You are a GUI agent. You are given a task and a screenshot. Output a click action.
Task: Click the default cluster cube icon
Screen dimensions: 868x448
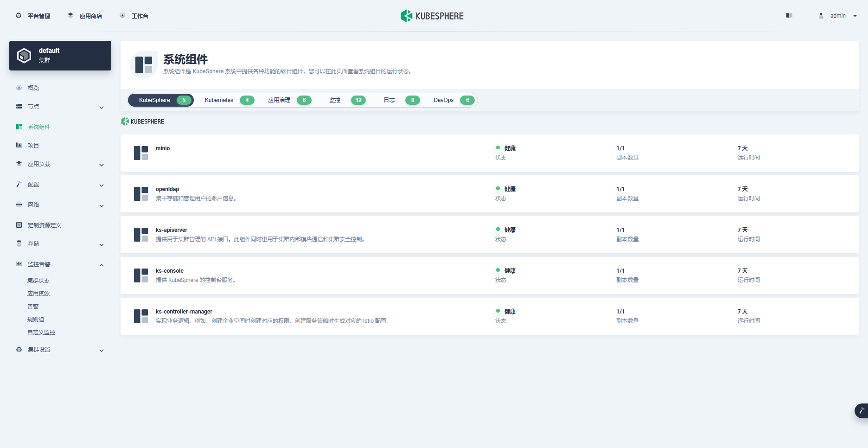click(24, 56)
